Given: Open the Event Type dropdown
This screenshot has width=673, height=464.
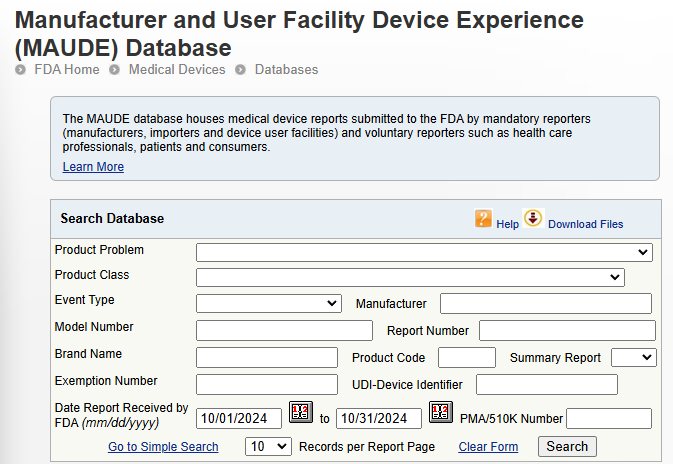Looking at the screenshot, I should click(269, 303).
